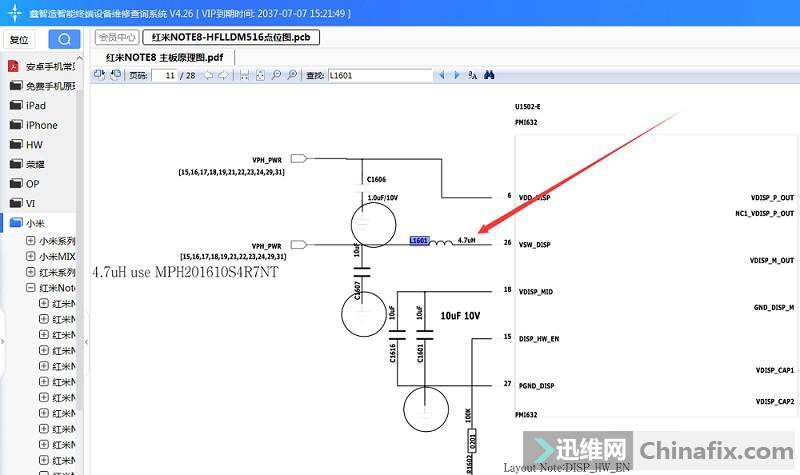Open the 会员中心 member center button
Image resolution: width=800 pixels, height=475 pixels.
pos(116,37)
